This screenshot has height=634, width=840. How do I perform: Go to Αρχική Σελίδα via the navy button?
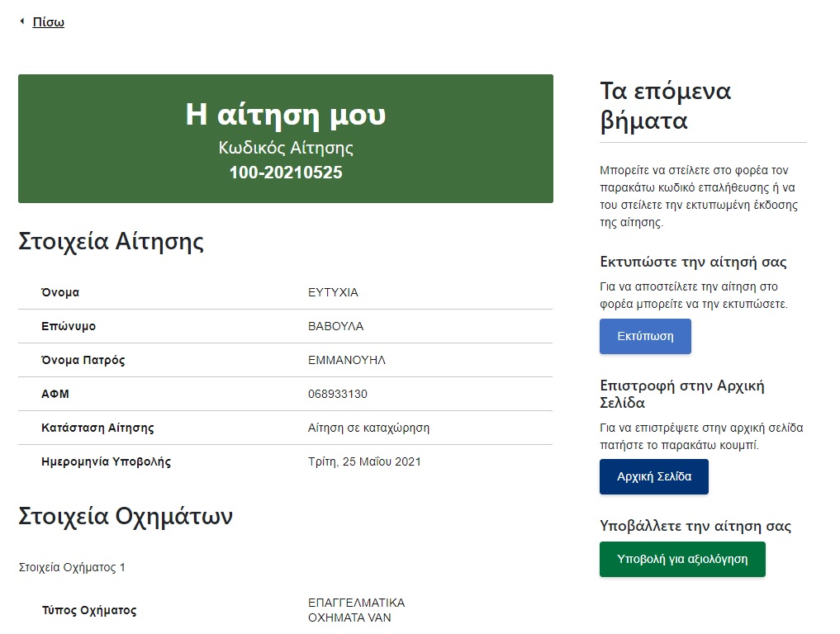coord(653,477)
